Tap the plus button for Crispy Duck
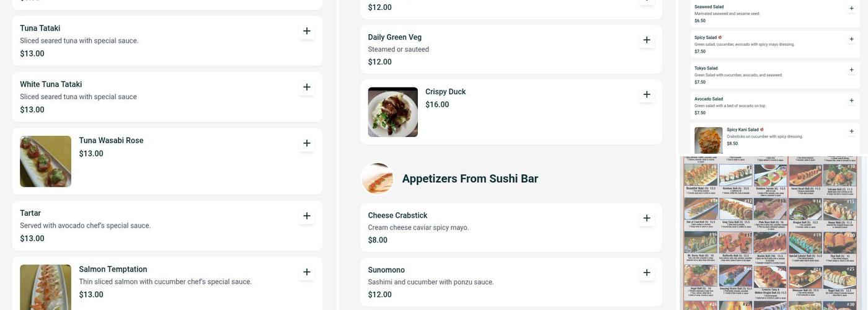This screenshot has height=310, width=868. pos(647,94)
